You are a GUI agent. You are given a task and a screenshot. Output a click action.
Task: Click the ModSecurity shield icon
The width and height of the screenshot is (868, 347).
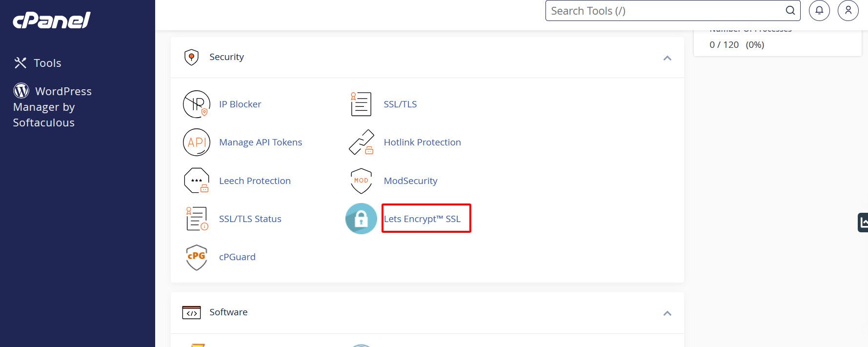(x=362, y=181)
